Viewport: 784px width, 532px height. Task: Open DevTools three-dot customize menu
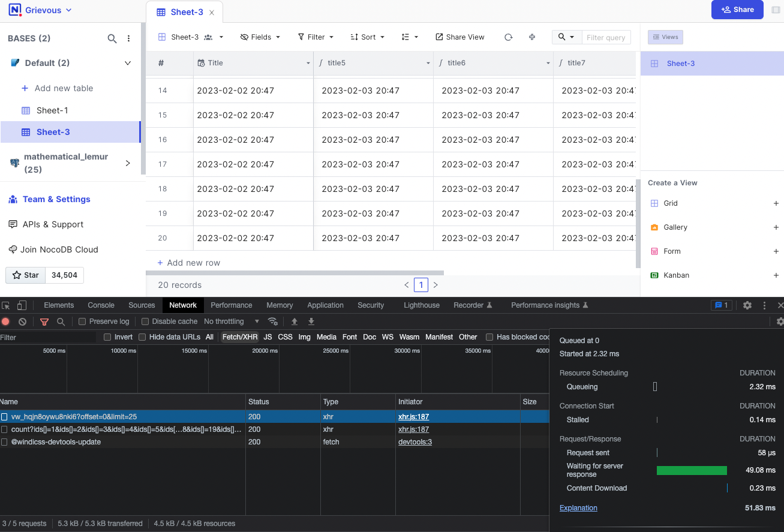[x=765, y=305]
